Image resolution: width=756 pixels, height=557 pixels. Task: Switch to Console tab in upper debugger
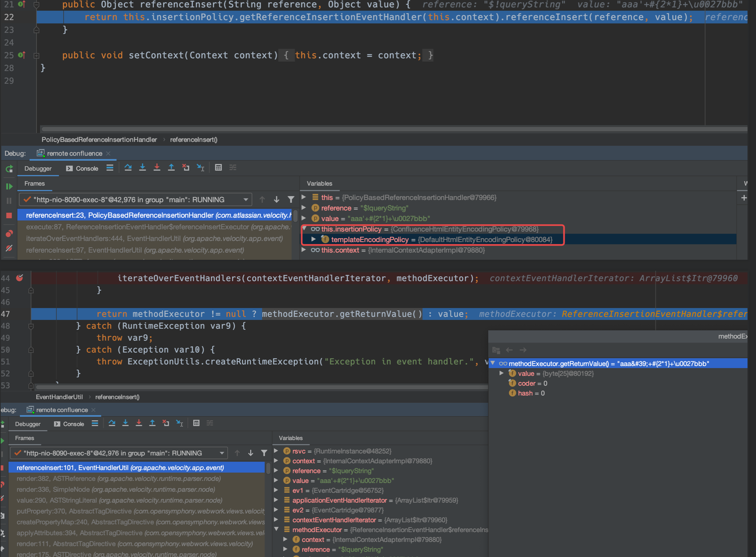pos(82,169)
